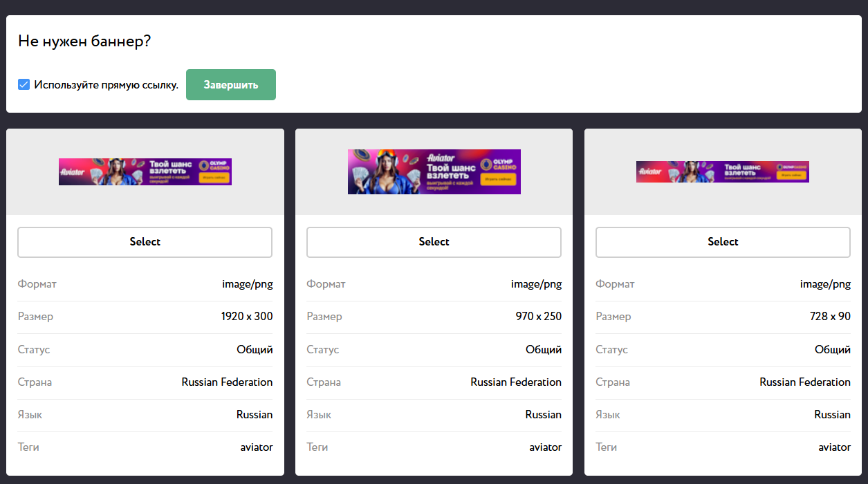This screenshot has width=868, height=484.
Task: Click the 1920 x 300 size value
Action: pos(247,317)
